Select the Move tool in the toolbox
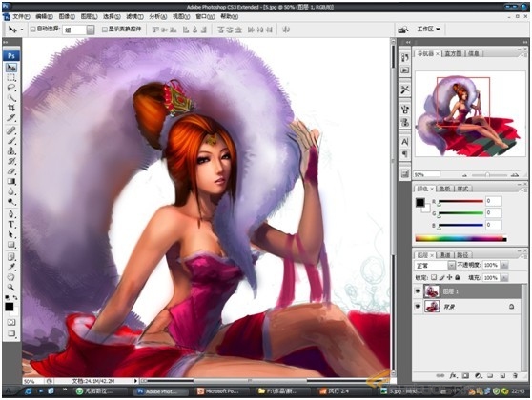 click(x=11, y=68)
